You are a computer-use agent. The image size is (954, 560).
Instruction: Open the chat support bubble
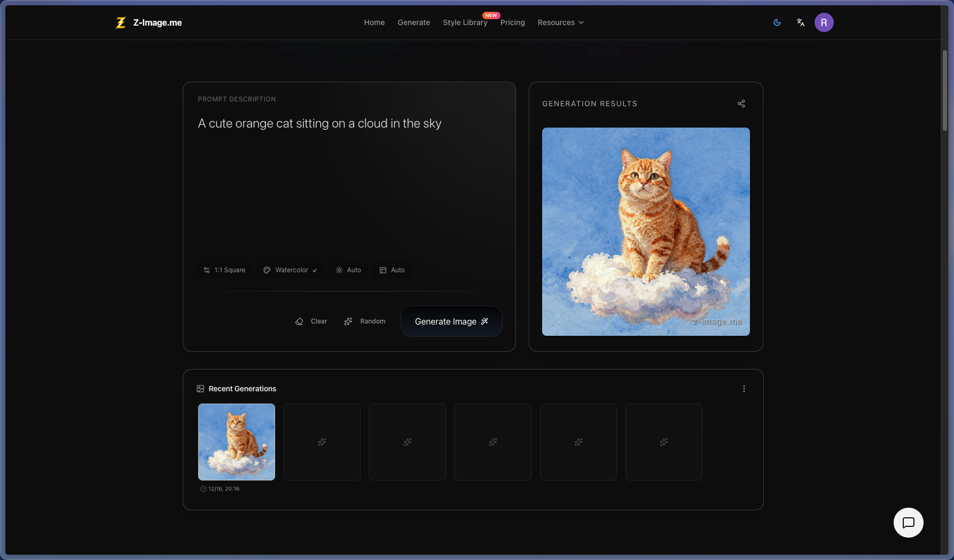point(908,523)
